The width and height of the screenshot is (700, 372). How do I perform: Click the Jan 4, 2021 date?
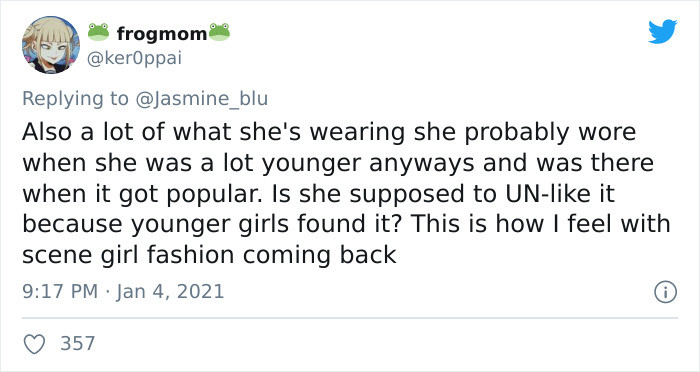coord(170,292)
